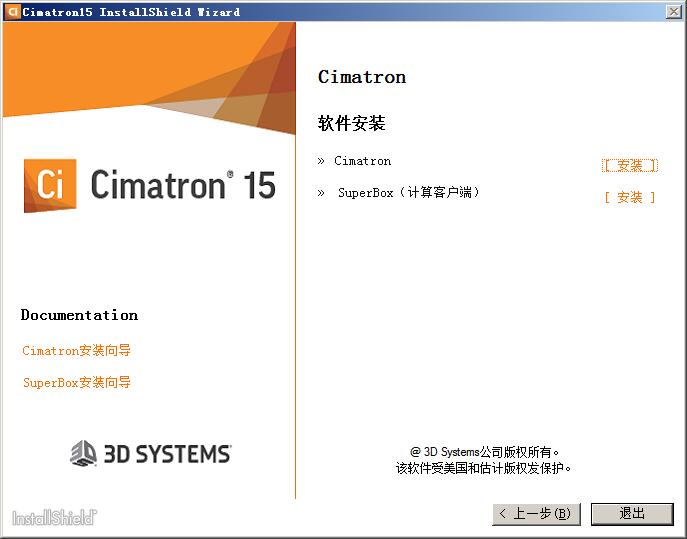Click the Cimatron product entry text
The height and width of the screenshot is (539, 687).
(362, 161)
